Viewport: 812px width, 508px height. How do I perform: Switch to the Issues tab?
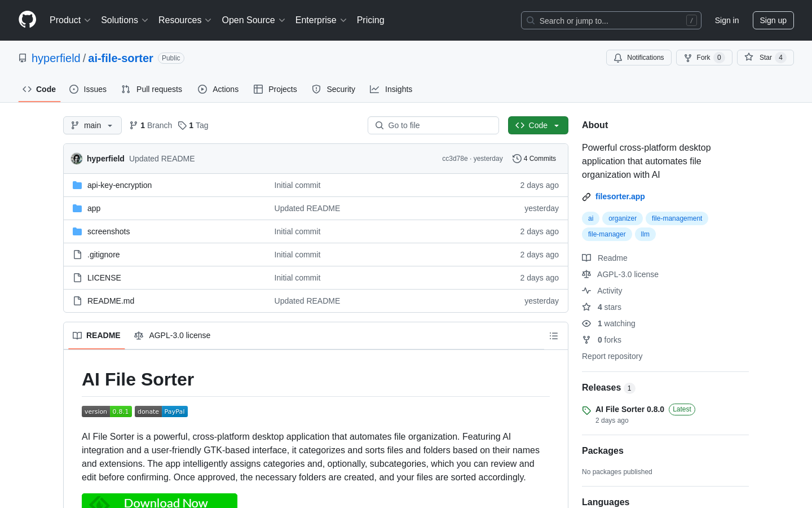click(x=88, y=89)
